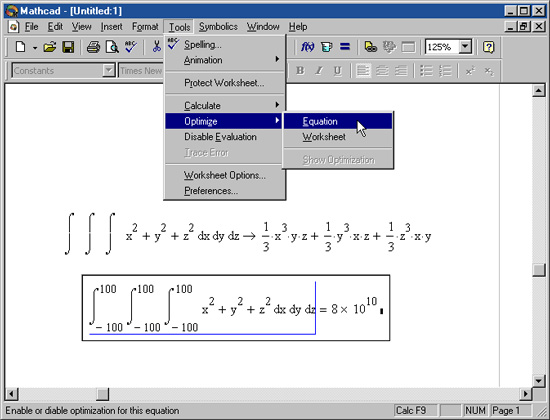Screen dimensions: 550x420
Task: Open the Symbolics menu
Action: (x=218, y=27)
